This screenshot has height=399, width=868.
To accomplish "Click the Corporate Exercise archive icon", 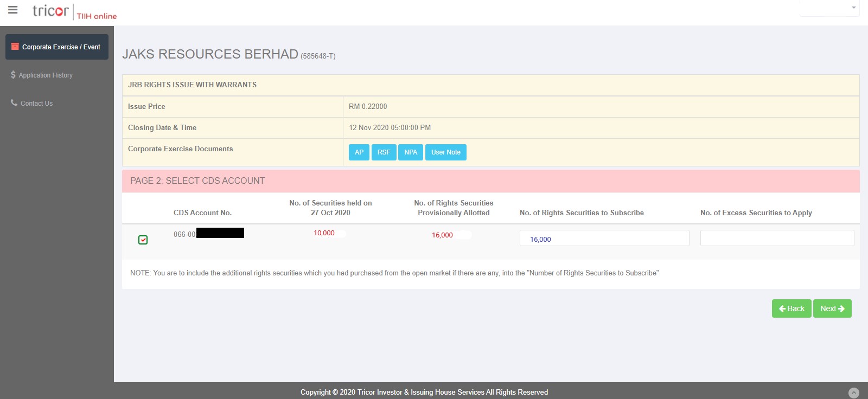I will click(15, 47).
